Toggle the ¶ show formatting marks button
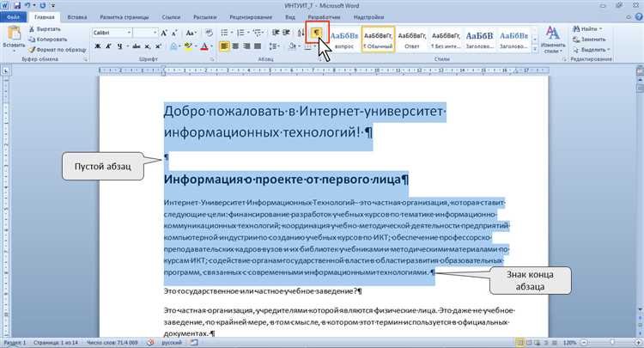This screenshot has width=644, height=348. [x=317, y=33]
